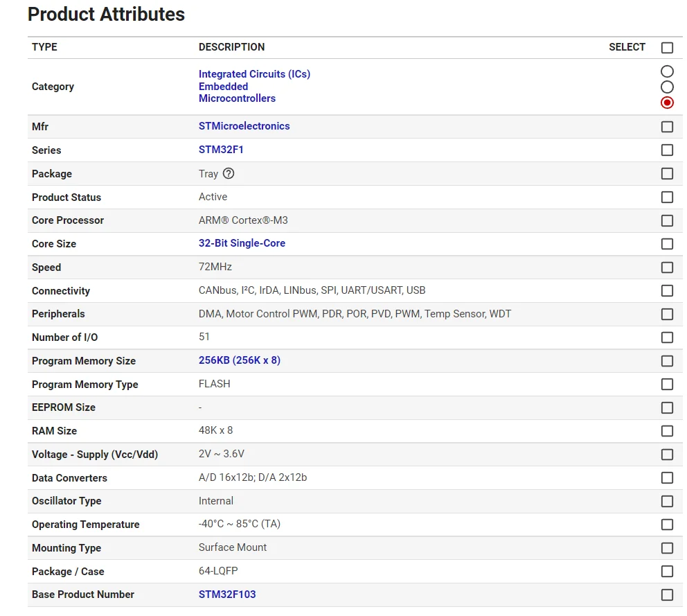Open the STM32F103 base product link
Image resolution: width=687 pixels, height=616 pixels.
click(x=227, y=594)
